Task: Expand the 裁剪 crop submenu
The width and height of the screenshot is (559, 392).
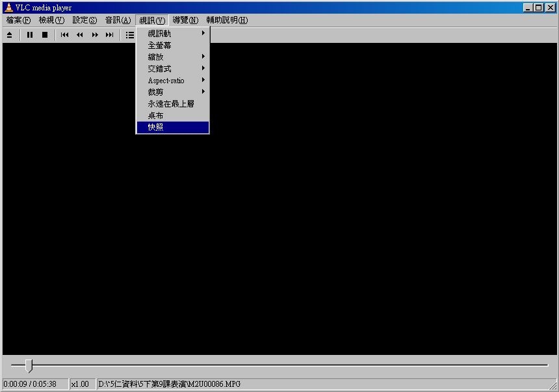Action: tap(173, 92)
